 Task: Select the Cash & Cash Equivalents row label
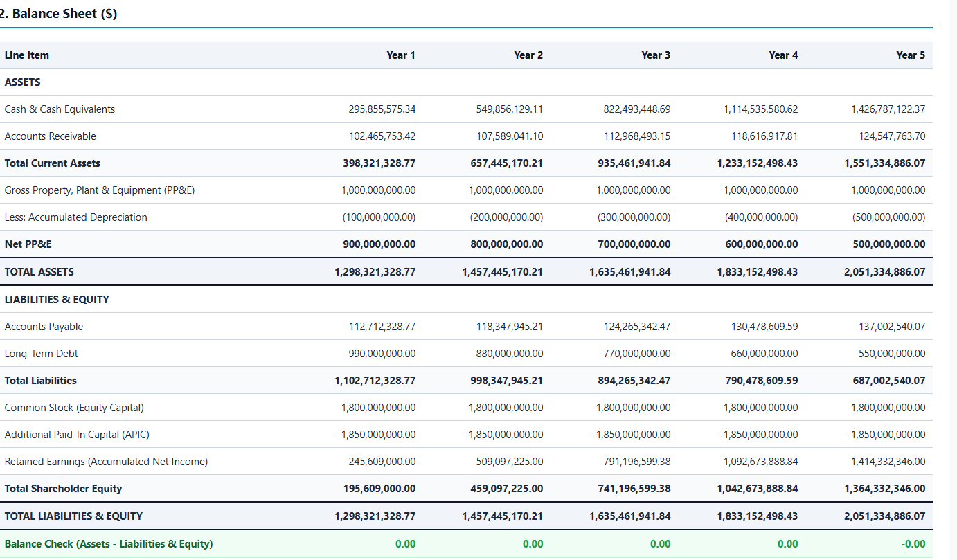pyautogui.click(x=60, y=109)
